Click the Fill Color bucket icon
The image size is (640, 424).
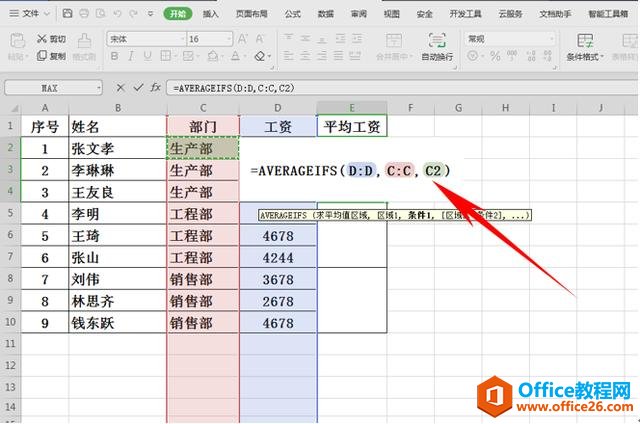pyautogui.click(x=213, y=56)
